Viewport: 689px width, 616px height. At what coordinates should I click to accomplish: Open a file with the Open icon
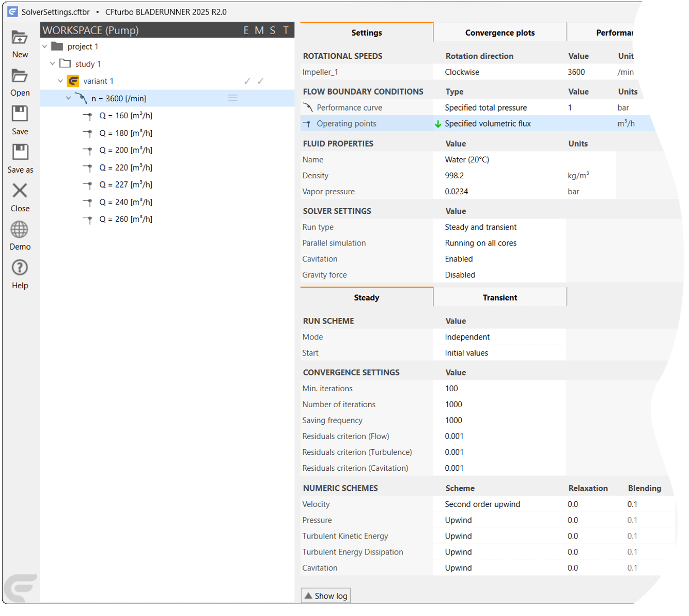click(20, 76)
